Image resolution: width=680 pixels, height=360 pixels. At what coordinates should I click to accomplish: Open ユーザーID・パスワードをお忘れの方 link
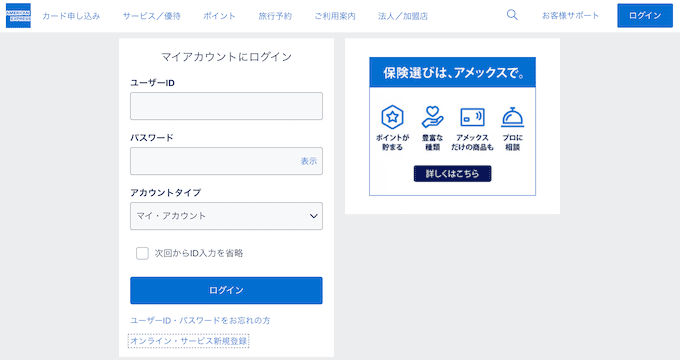click(x=200, y=321)
